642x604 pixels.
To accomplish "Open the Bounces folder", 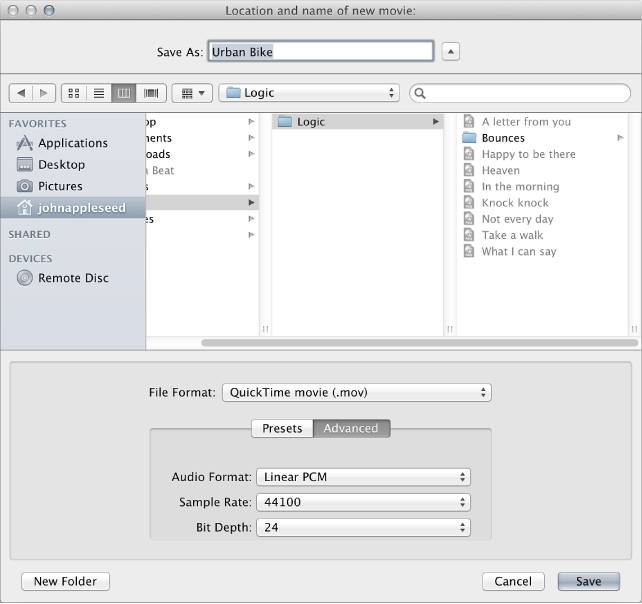I will coord(542,138).
